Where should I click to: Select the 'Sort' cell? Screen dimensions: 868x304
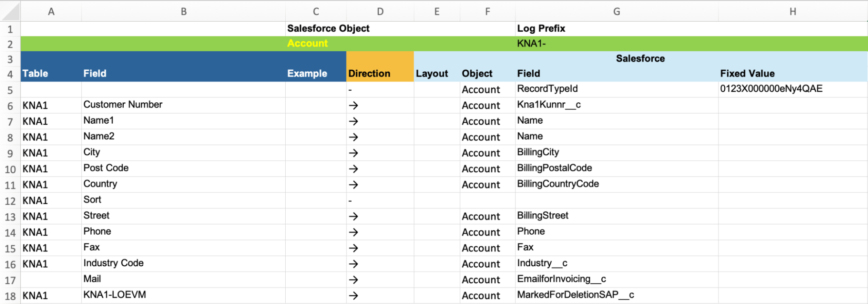point(183,200)
